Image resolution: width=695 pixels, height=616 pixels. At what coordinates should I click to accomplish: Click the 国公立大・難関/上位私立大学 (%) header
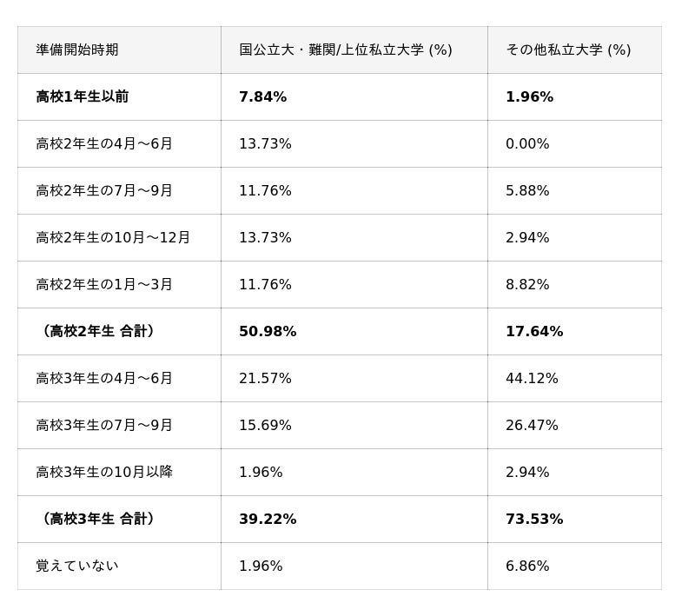(x=346, y=50)
